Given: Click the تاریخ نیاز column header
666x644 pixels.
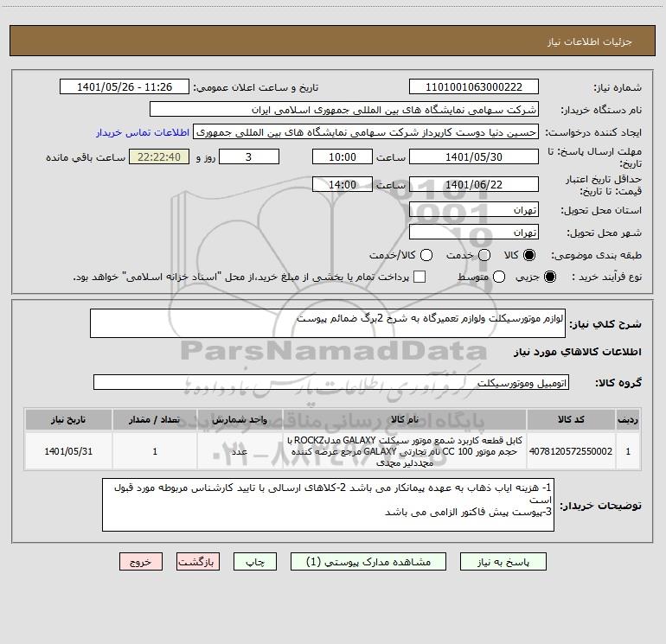Looking at the screenshot, I should [68, 420].
